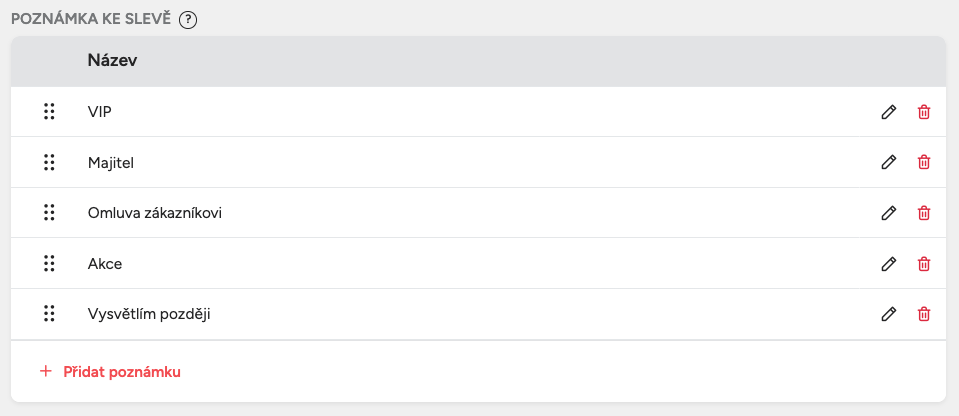Remove the Majitel note using trash icon
This screenshot has height=416, width=959.
click(x=924, y=162)
